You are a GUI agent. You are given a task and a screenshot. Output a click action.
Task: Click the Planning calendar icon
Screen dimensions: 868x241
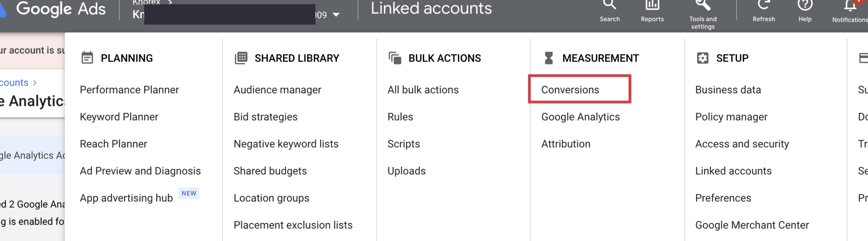click(x=87, y=58)
